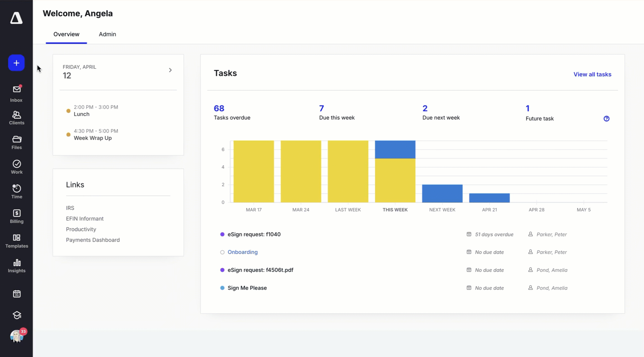
Task: Open the Inbox from the sidebar
Action: pos(16,93)
